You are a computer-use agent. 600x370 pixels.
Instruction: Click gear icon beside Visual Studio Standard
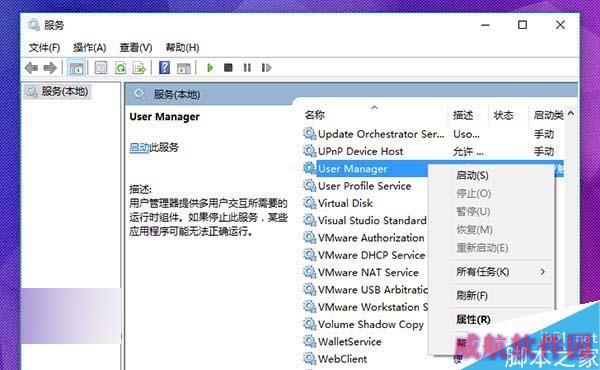tap(310, 220)
